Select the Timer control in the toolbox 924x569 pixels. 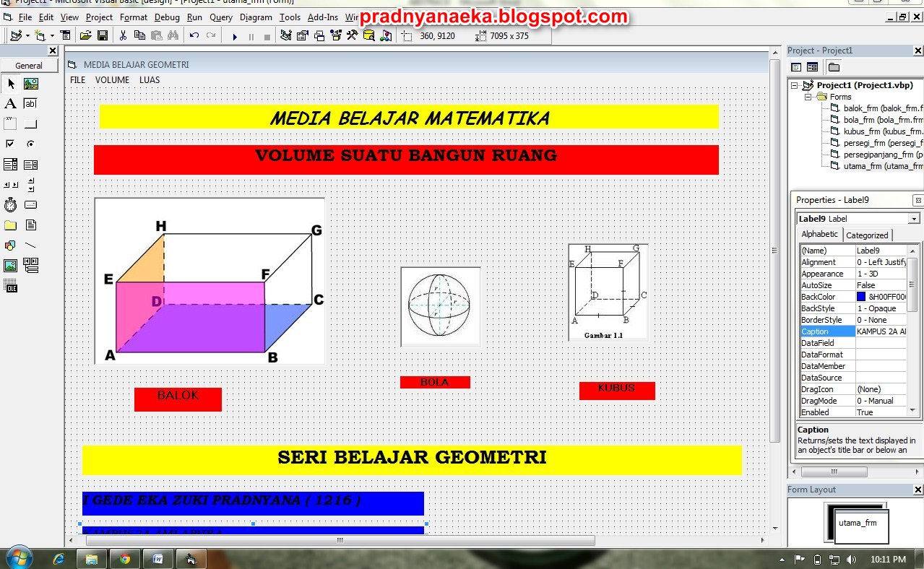(9, 206)
